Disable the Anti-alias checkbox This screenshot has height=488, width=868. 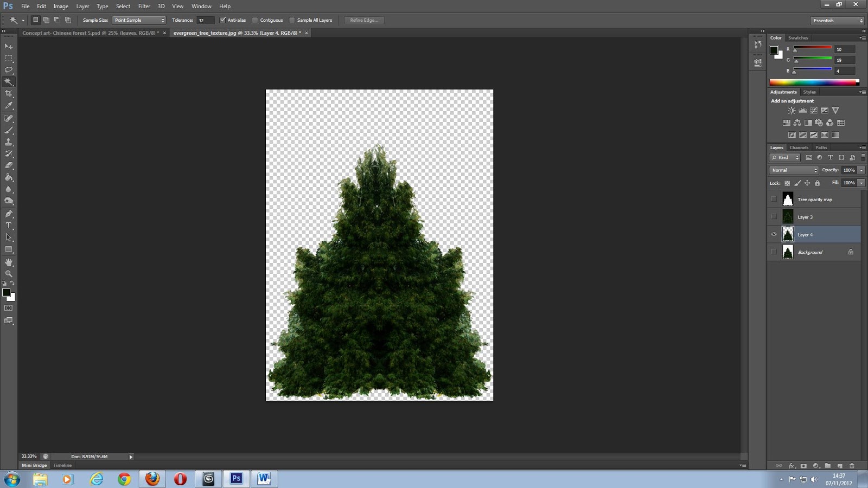click(224, 20)
